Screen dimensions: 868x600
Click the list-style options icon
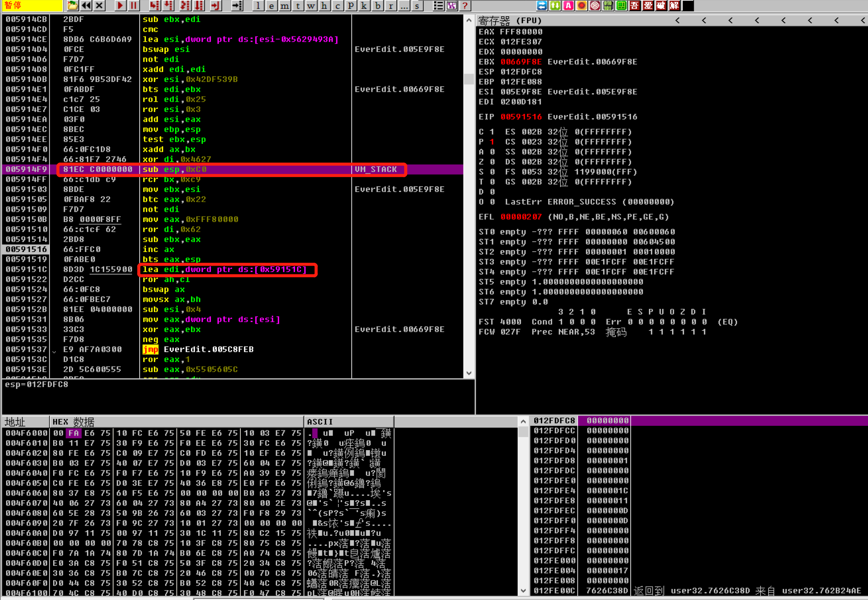(x=438, y=5)
